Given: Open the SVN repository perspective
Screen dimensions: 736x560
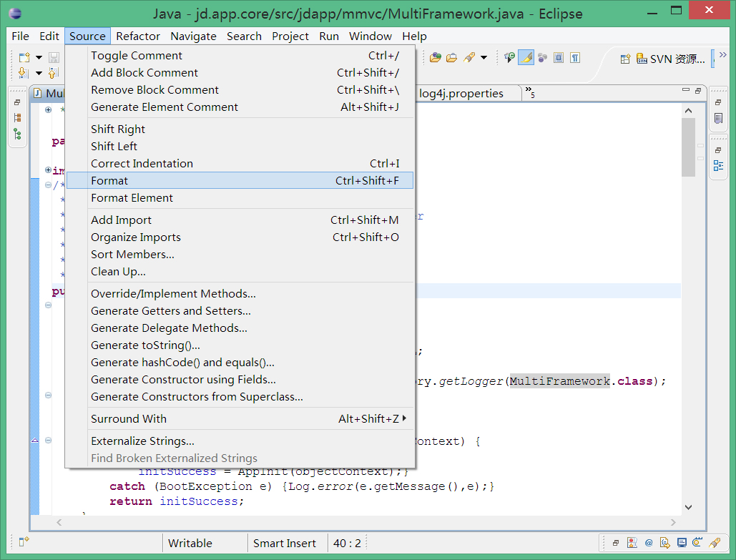Looking at the screenshot, I should tap(671, 59).
